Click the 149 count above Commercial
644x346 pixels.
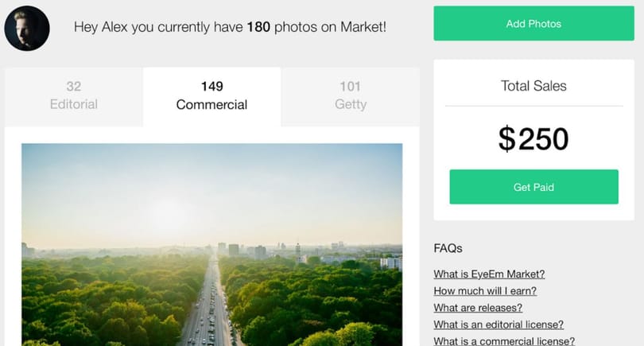pyautogui.click(x=212, y=86)
